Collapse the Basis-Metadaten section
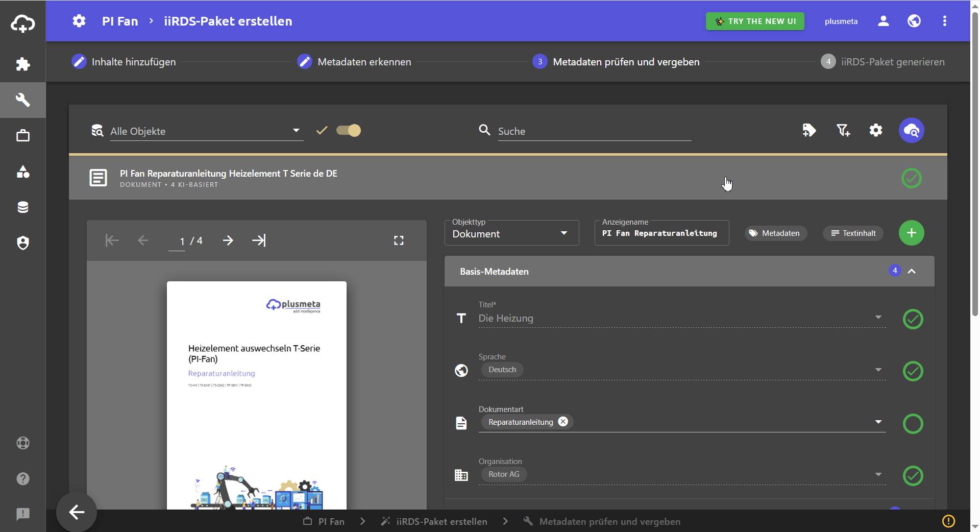 pyautogui.click(x=912, y=272)
